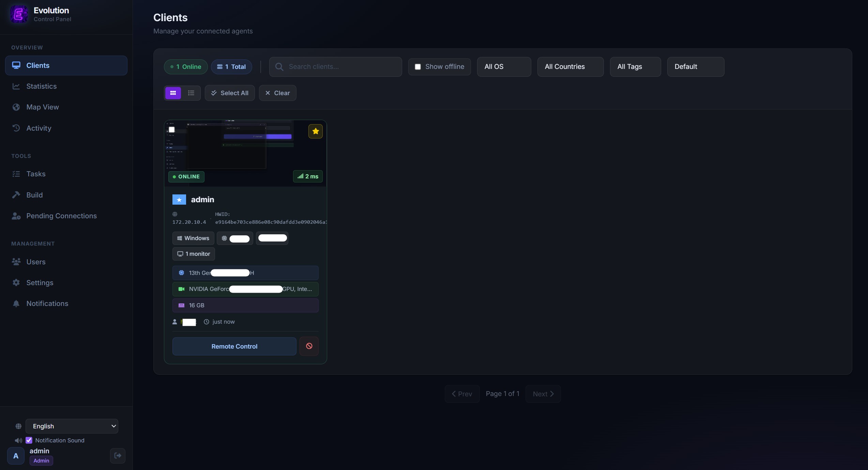868x470 pixels.
Task: Switch to grid view layout
Action: click(x=173, y=93)
